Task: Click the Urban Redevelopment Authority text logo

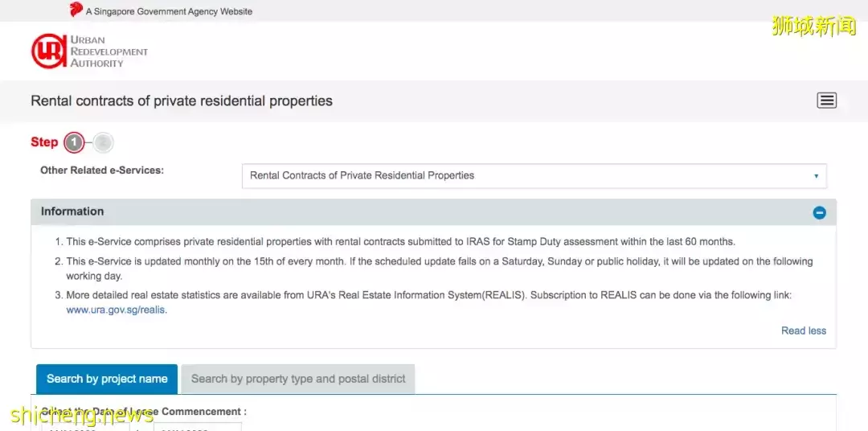Action: click(x=108, y=51)
